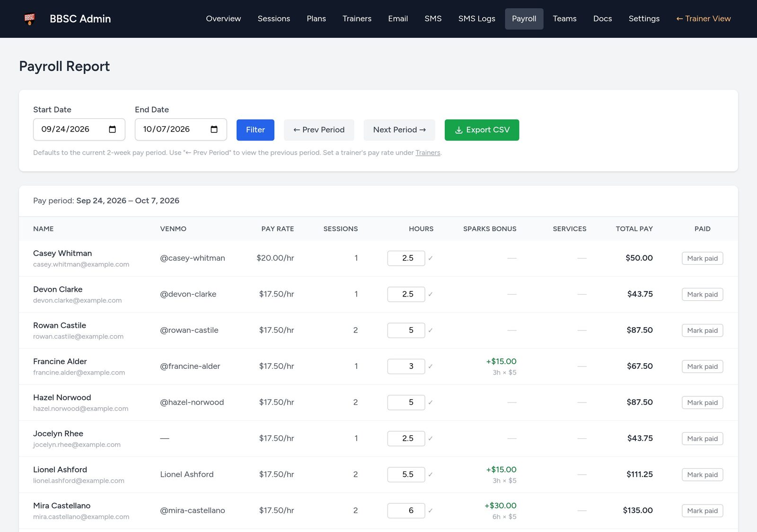Screen dimensions: 757x532
Task: Edit Rowan Castile's hours field
Action: [x=406, y=330]
